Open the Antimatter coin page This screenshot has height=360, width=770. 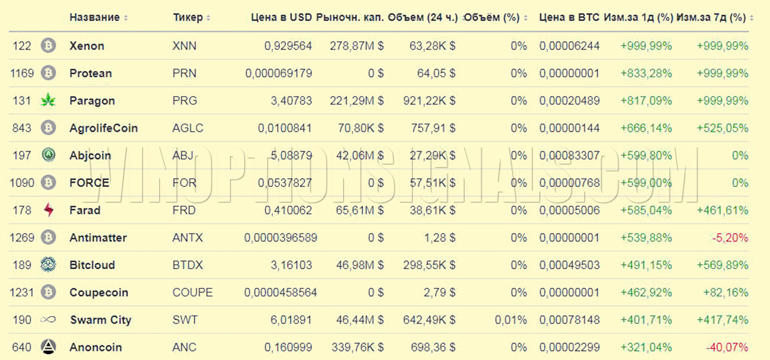98,238
